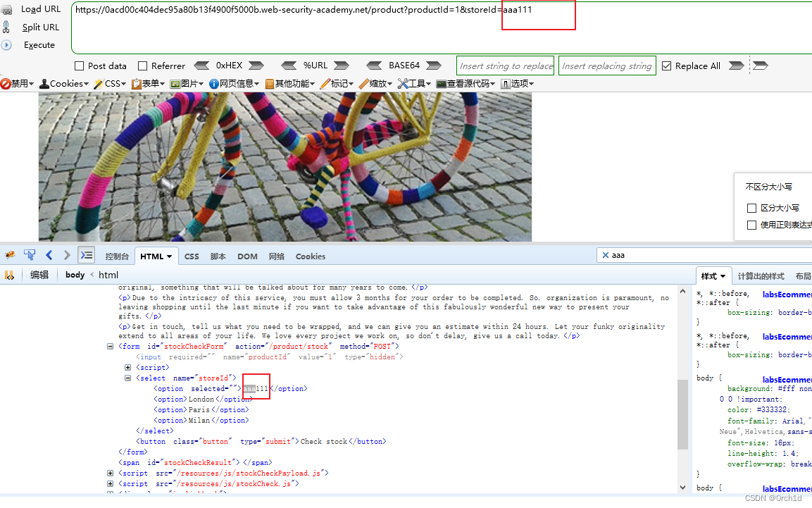The width and height of the screenshot is (812, 508).
Task: Click the 0xHEX decode left arrow
Action: point(201,66)
